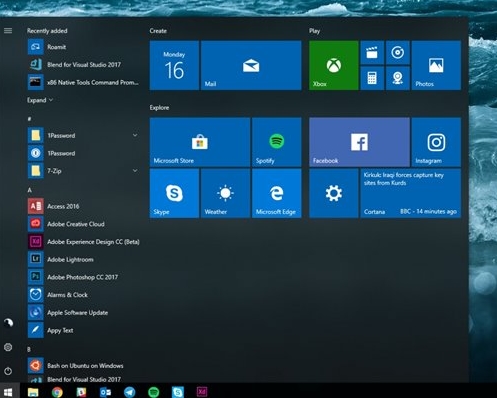497x398 pixels.
Task: Open the Groove Music disc tile
Action: tap(398, 53)
